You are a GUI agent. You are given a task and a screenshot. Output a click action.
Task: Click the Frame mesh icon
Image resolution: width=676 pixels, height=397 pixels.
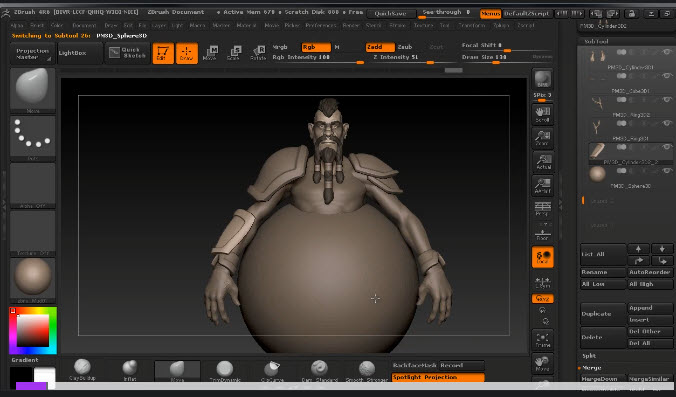tap(542, 339)
